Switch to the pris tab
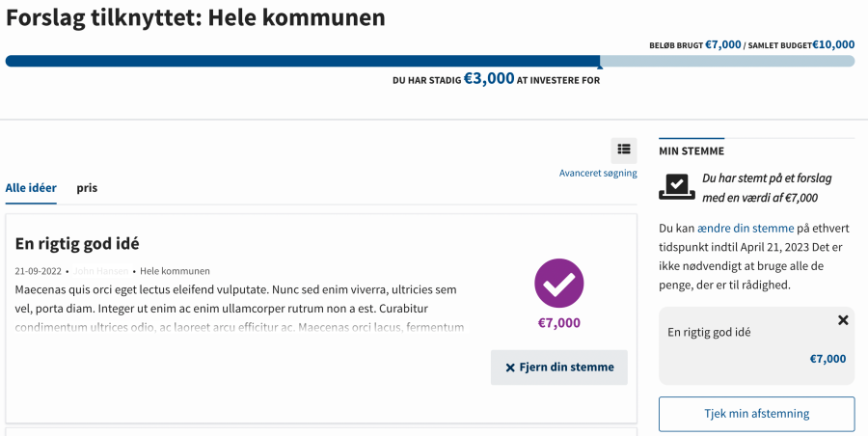This screenshot has height=436, width=868. [87, 188]
